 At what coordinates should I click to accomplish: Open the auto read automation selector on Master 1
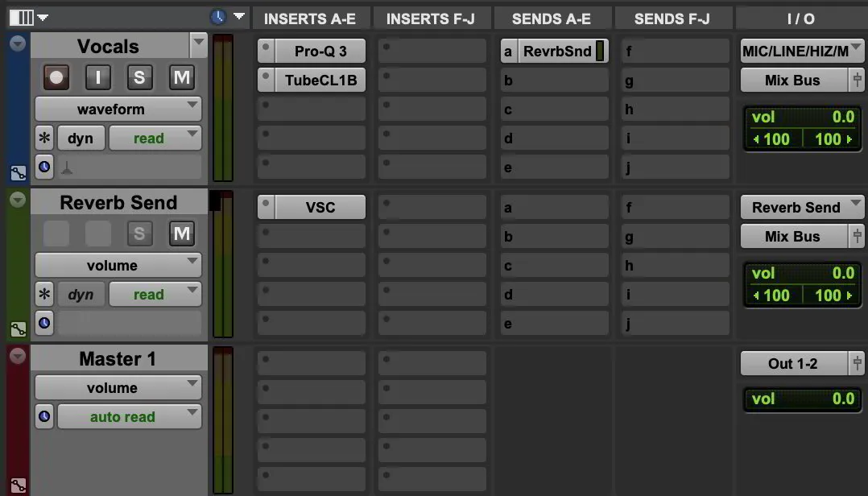(129, 416)
